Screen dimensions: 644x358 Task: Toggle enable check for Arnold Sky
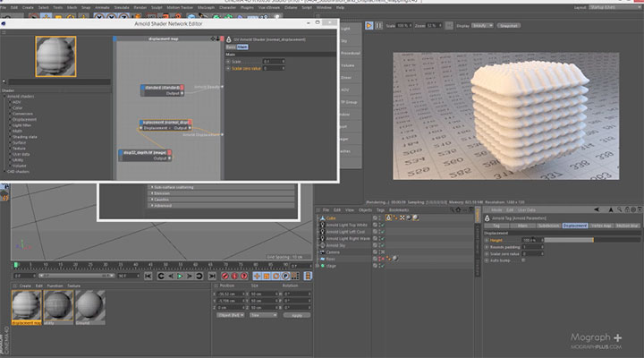coord(382,245)
